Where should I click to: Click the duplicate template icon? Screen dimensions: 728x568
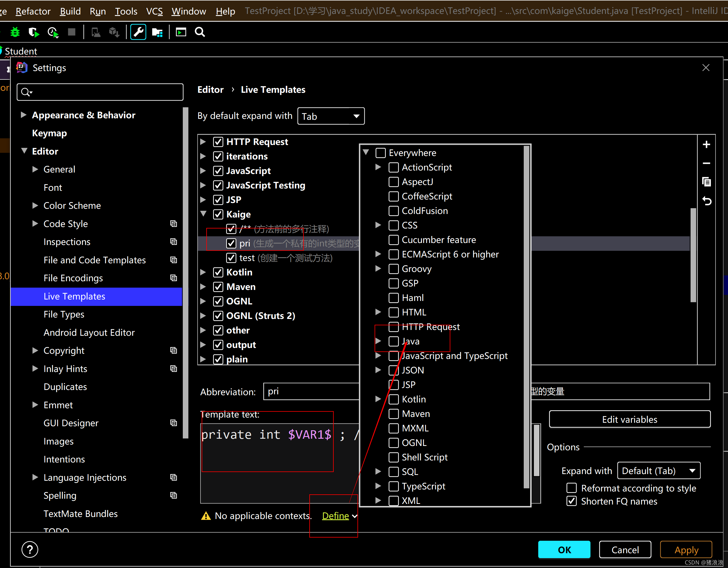pyautogui.click(x=706, y=182)
